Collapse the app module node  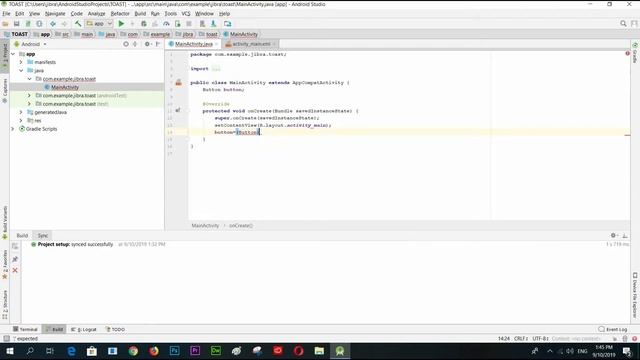coord(13,54)
